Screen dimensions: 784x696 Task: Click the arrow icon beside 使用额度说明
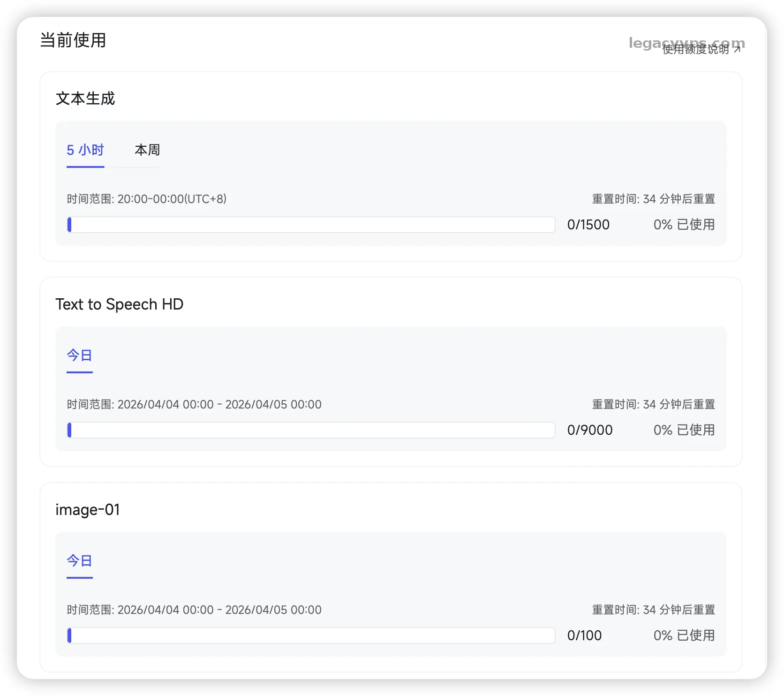[x=737, y=49]
